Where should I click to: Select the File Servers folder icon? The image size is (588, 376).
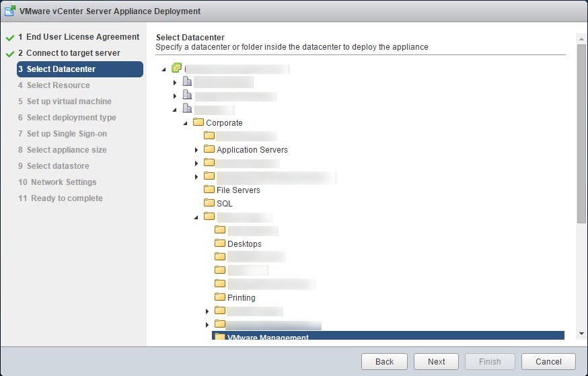pos(209,189)
